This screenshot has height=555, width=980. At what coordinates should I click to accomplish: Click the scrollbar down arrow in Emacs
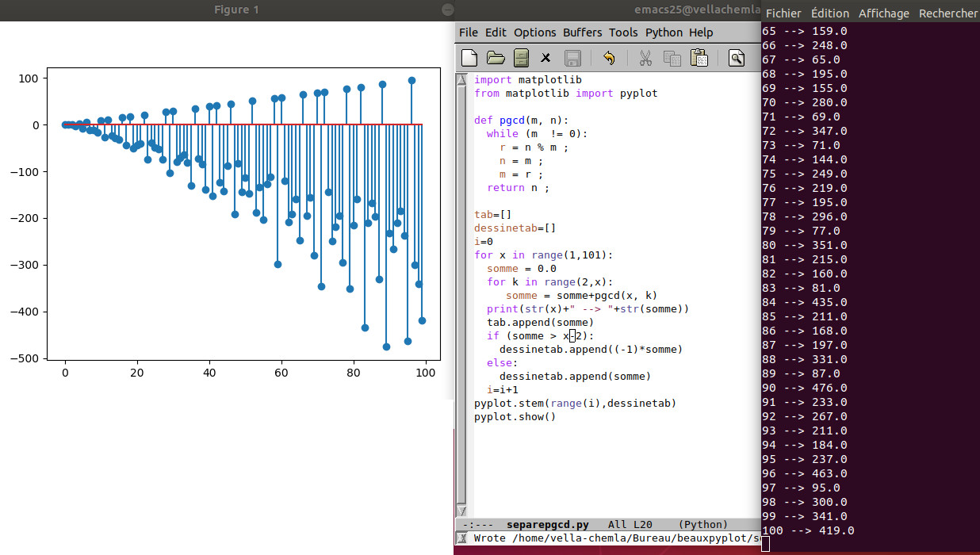pos(462,511)
